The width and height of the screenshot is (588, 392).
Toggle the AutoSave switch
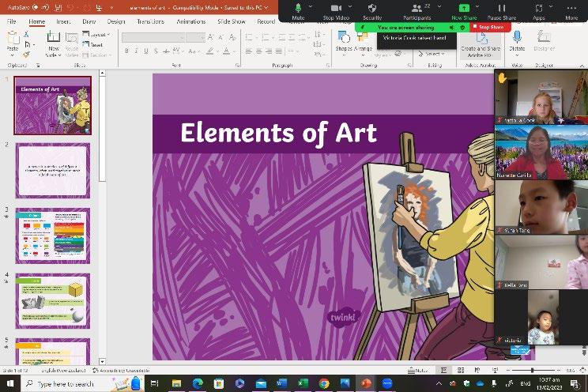click(x=40, y=7)
